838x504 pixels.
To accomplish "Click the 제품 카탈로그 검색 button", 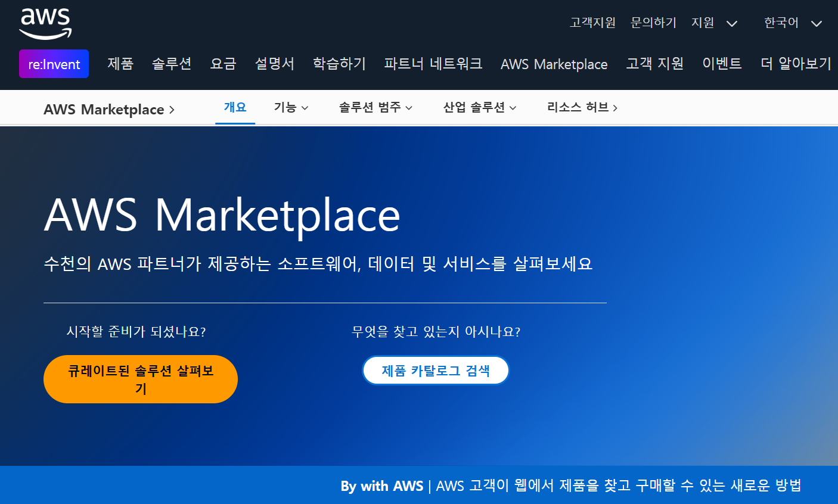I will (436, 370).
